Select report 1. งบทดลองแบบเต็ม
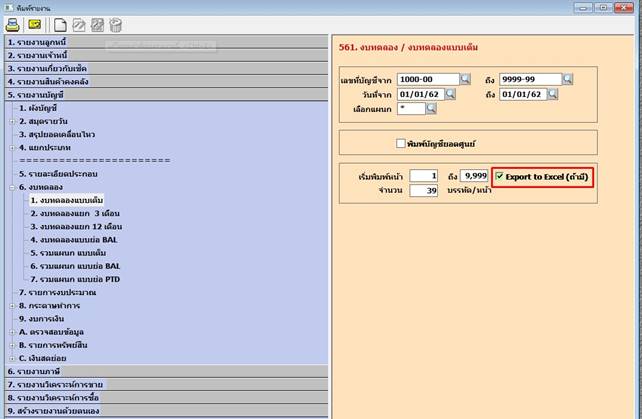The height and width of the screenshot is (419, 642). pos(67,200)
